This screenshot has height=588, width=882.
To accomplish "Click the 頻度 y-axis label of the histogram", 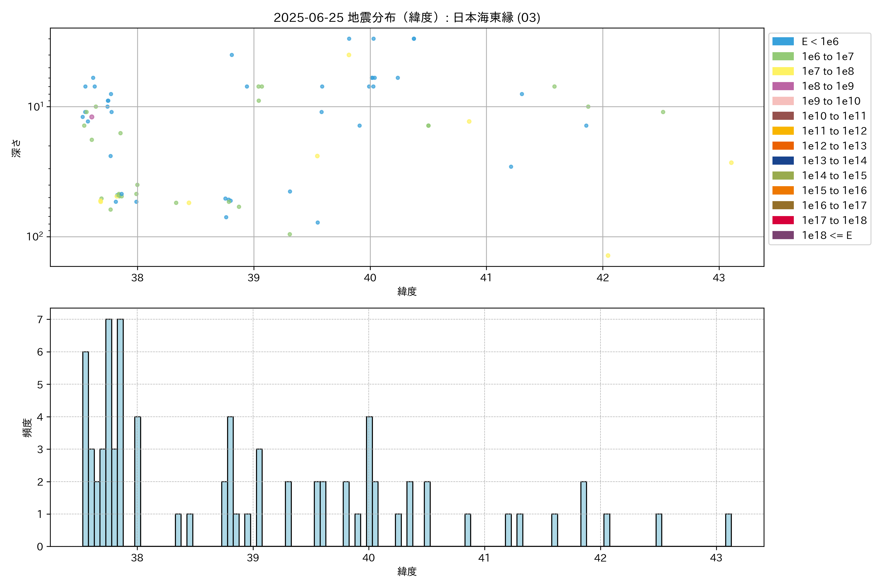I will pos(27,428).
